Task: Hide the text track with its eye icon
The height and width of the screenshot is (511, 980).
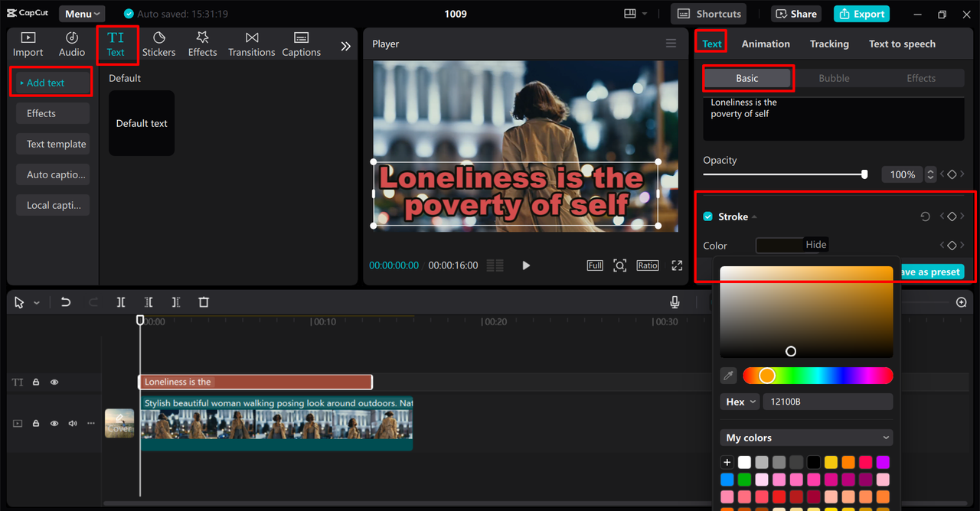Action: tap(54, 382)
